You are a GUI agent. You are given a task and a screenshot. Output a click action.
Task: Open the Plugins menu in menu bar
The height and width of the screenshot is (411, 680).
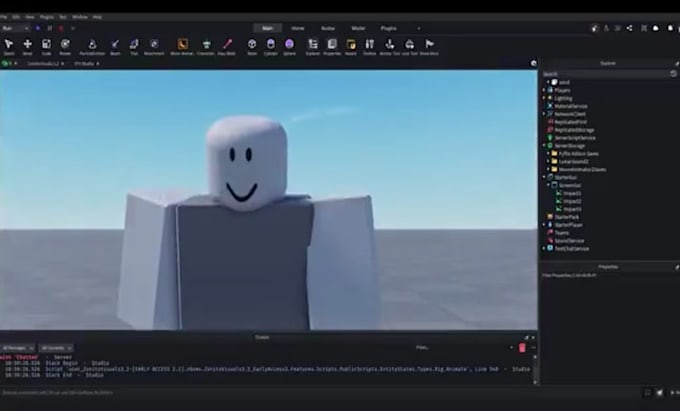tap(47, 17)
